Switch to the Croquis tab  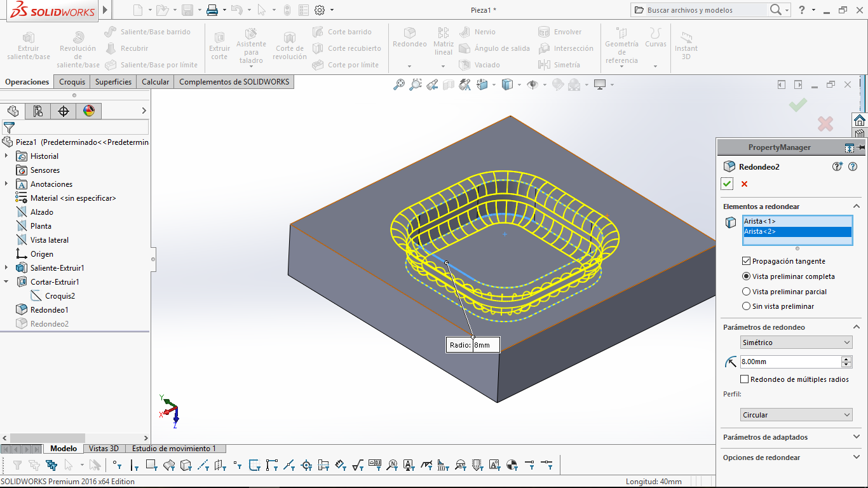tap(72, 82)
